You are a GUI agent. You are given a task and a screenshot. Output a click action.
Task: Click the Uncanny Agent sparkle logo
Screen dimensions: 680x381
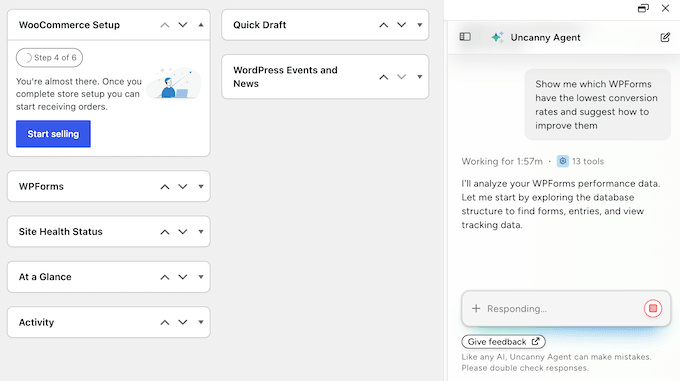coord(497,37)
